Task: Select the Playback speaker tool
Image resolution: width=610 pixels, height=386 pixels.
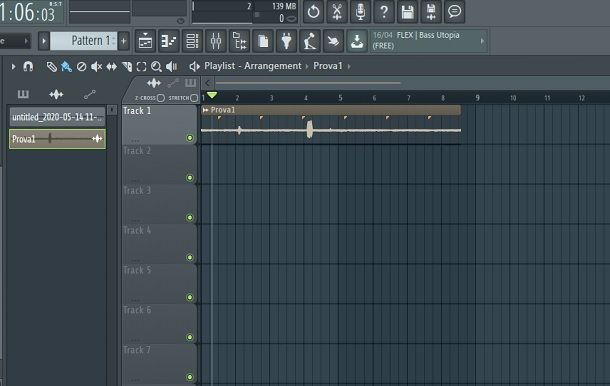Action: pos(172,67)
